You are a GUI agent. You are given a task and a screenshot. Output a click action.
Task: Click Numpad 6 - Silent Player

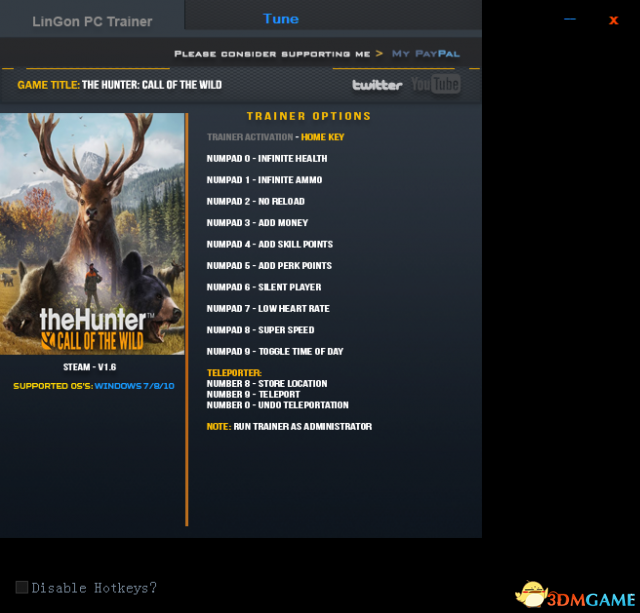(x=264, y=287)
